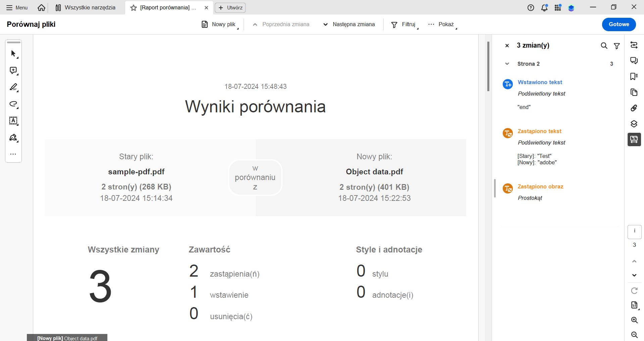Viewport: 644px width, 341px height.
Task: Click the old file name sample-pdf.pdf
Action: [x=136, y=172]
